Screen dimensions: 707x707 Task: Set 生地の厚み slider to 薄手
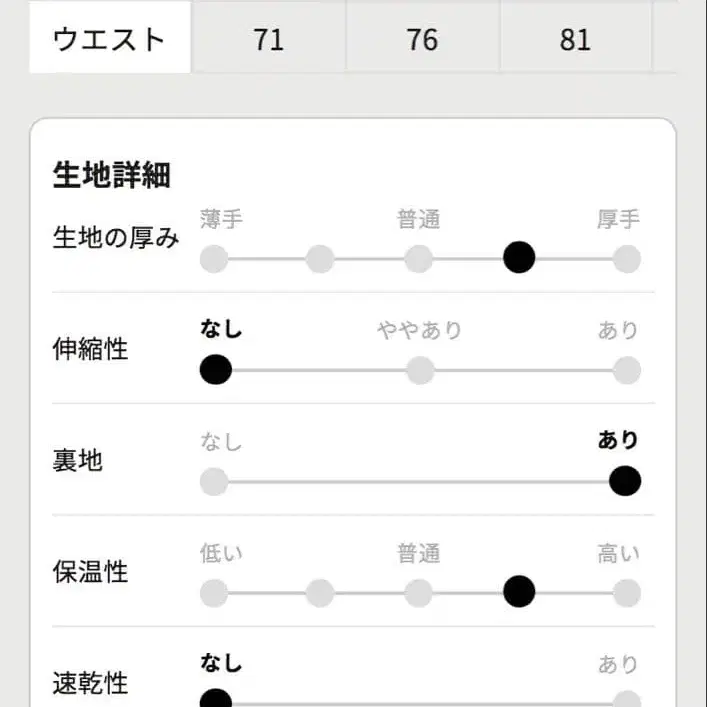pyautogui.click(x=214, y=259)
